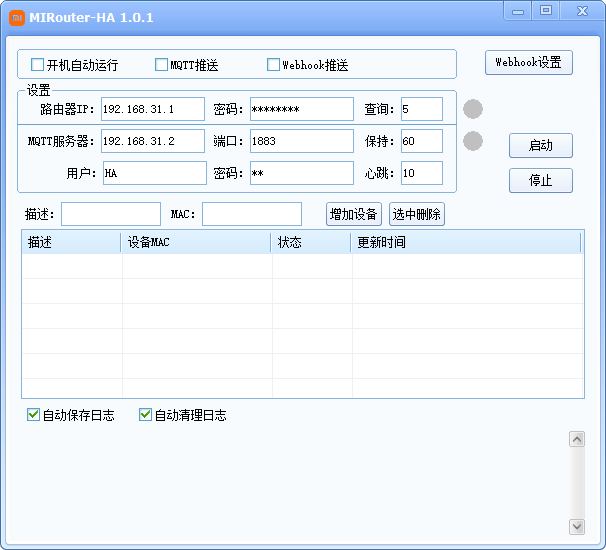606x550 pixels.
Task: Toggle Webhook推送 checkbox
Action: click(x=273, y=65)
